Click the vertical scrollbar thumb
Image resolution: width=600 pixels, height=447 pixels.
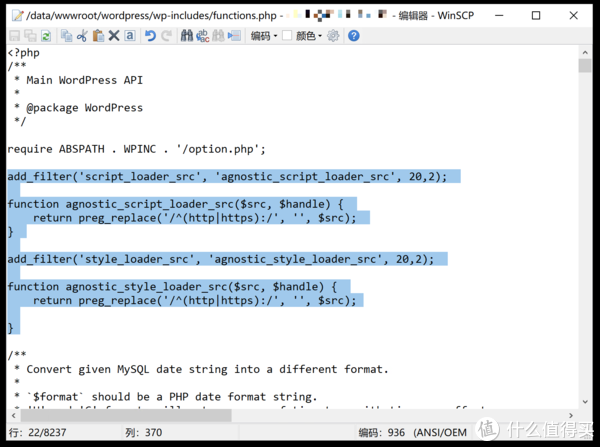point(585,65)
